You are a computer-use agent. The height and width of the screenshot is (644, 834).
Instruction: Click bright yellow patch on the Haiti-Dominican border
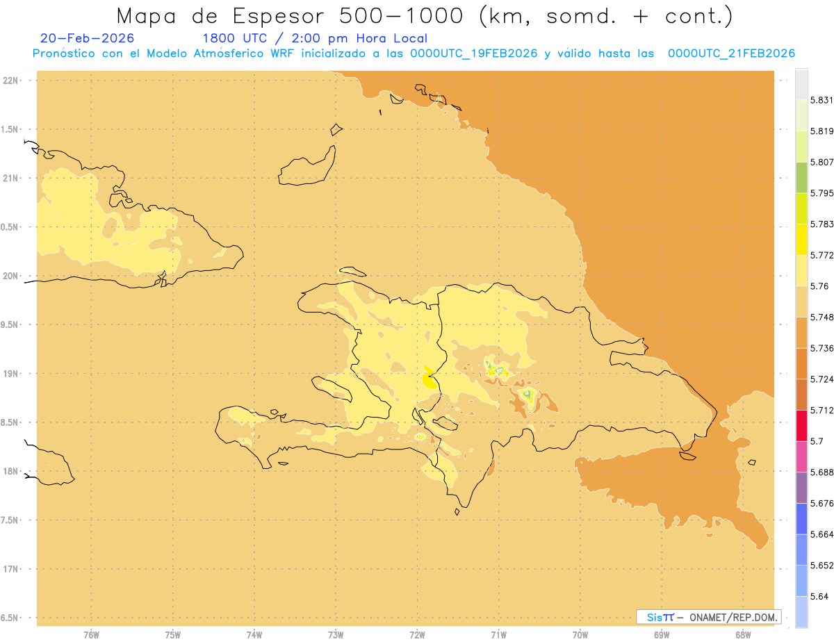(430, 379)
